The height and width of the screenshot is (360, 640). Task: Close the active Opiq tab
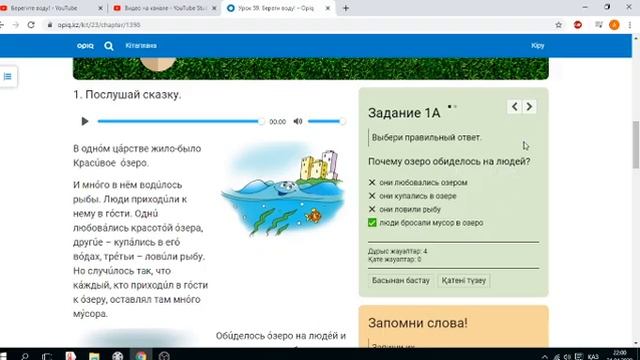[327, 8]
